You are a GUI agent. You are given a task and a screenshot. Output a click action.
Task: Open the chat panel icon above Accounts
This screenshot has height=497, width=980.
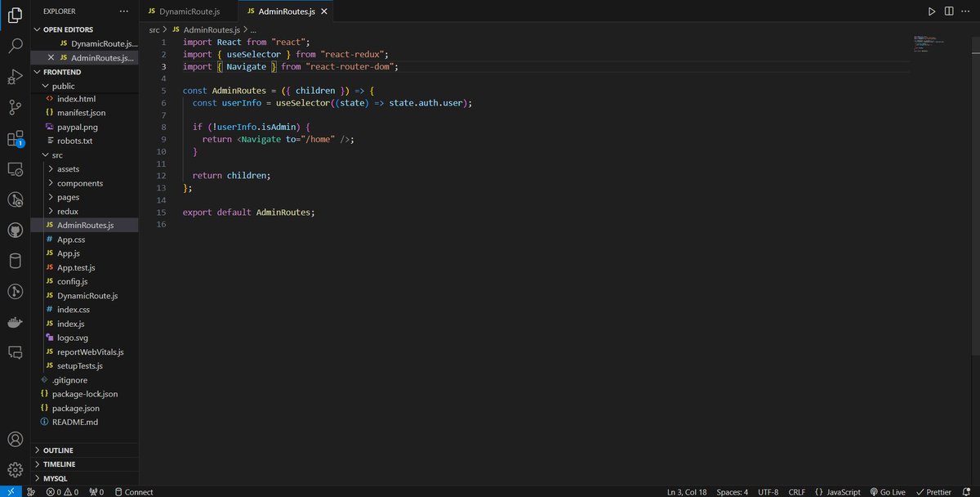15,352
